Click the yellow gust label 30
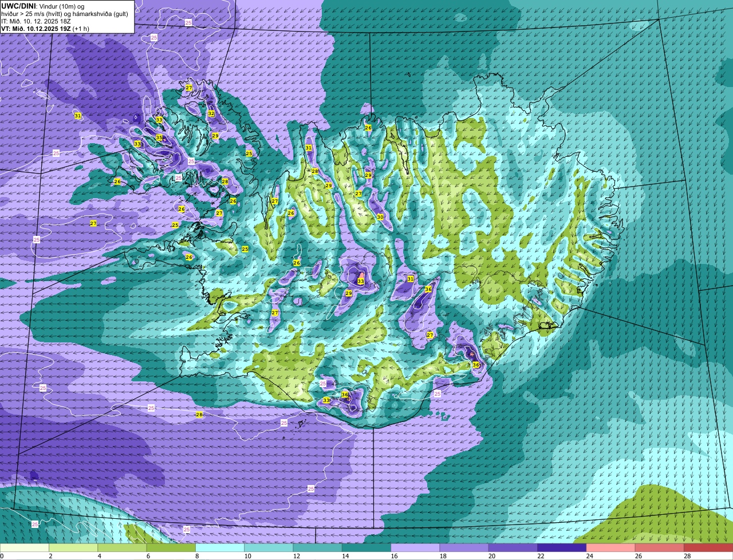This screenshot has width=733, height=560. click(380, 217)
